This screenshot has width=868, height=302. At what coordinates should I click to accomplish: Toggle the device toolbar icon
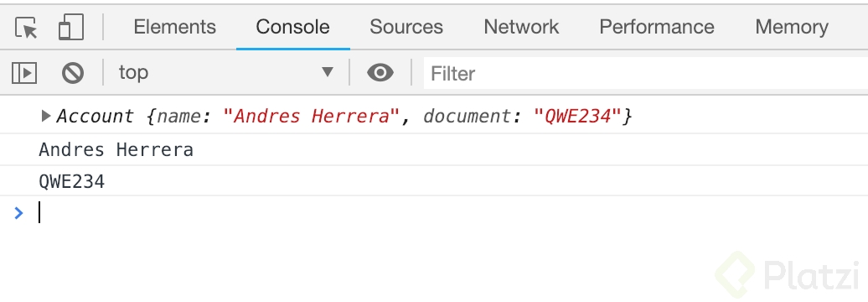point(71,27)
